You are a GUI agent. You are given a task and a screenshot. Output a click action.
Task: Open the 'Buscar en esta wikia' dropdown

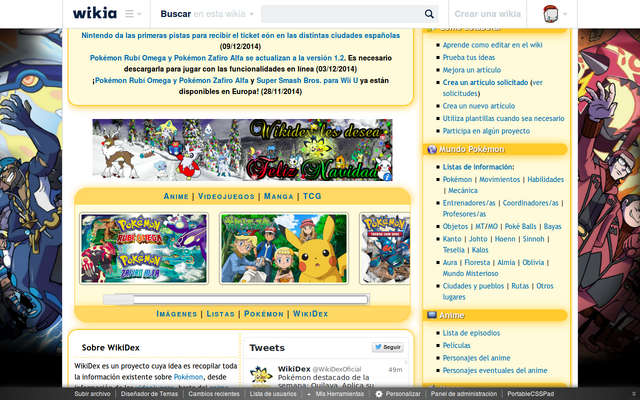click(x=207, y=14)
